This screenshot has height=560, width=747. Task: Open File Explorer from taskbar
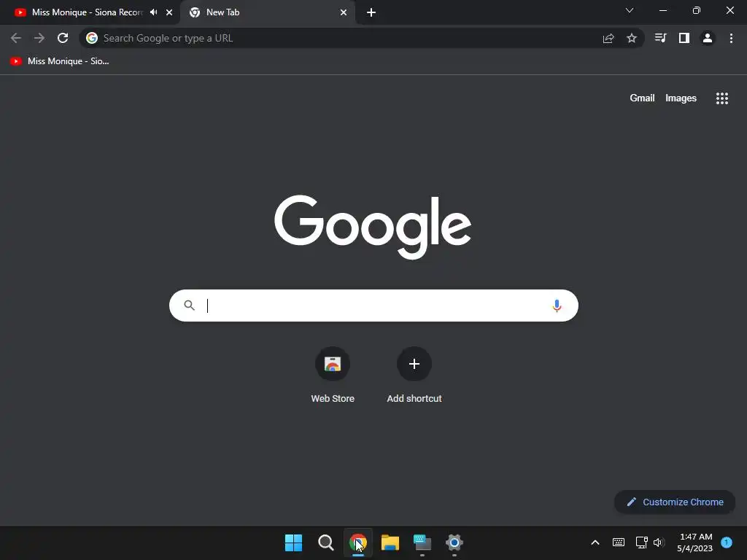click(390, 542)
